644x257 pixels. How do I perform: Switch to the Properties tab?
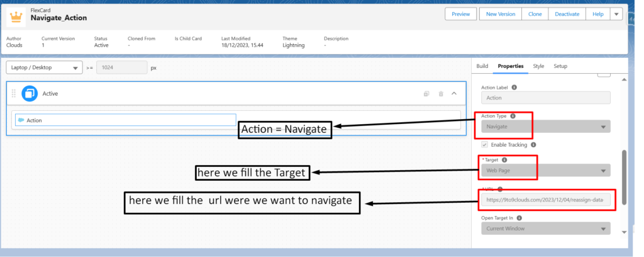point(511,66)
